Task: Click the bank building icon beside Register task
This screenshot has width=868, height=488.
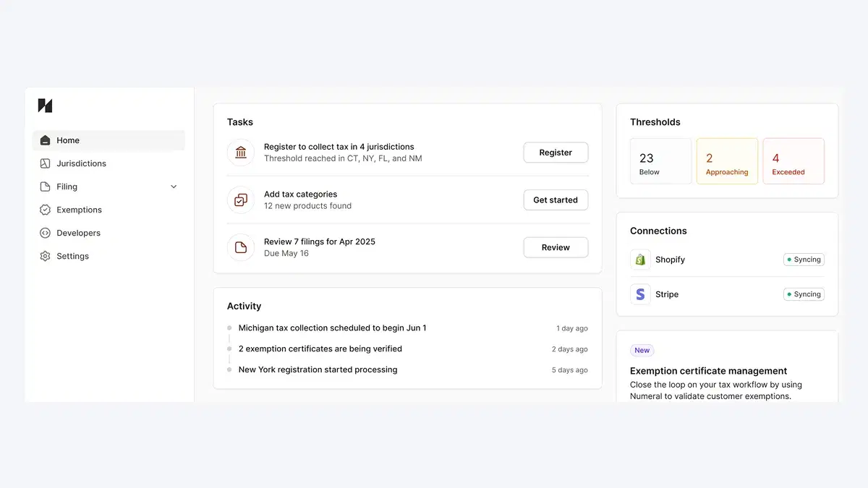Action: pyautogui.click(x=241, y=153)
